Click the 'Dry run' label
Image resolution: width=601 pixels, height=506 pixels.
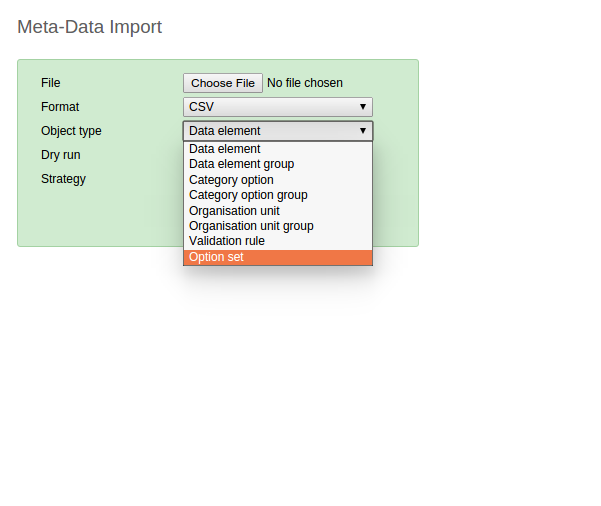pos(61,155)
